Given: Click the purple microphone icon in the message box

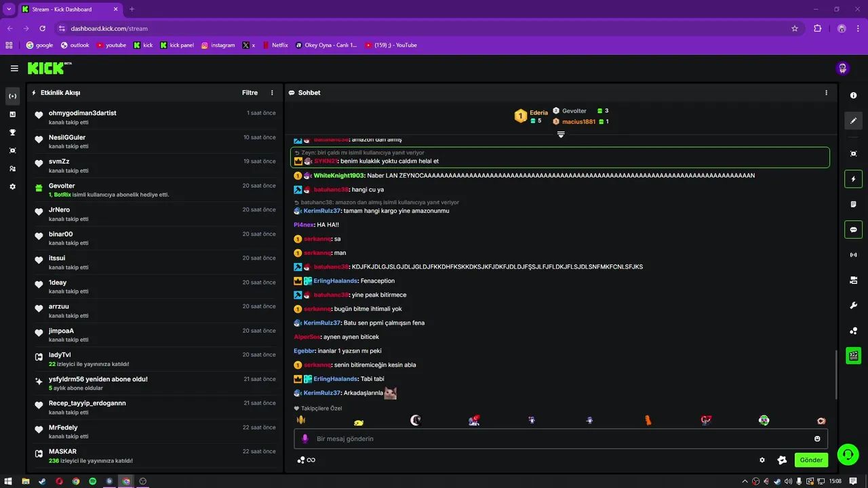Looking at the screenshot, I should point(304,439).
